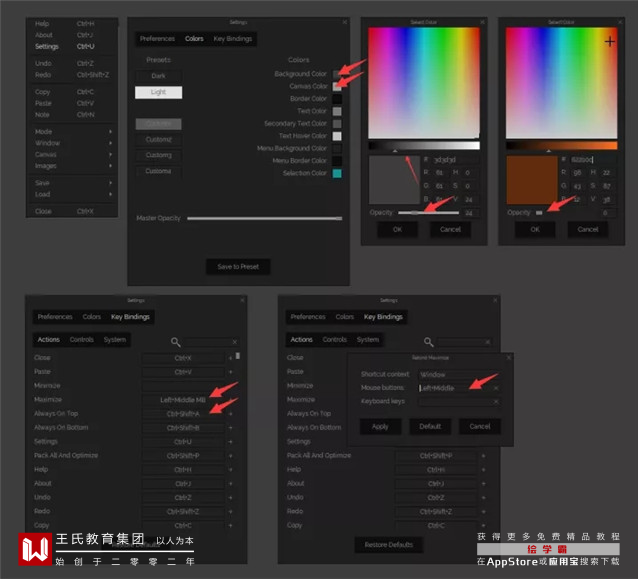Select the Custom4 preset

(158, 171)
